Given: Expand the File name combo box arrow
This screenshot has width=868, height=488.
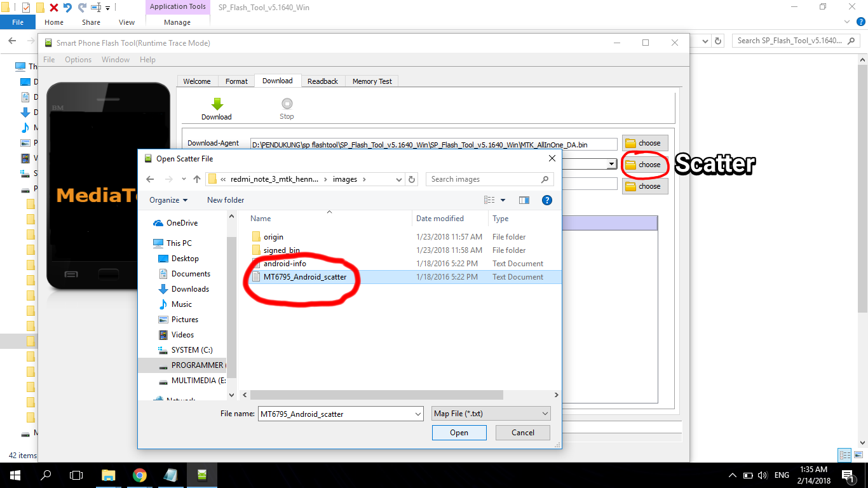Looking at the screenshot, I should 417,414.
